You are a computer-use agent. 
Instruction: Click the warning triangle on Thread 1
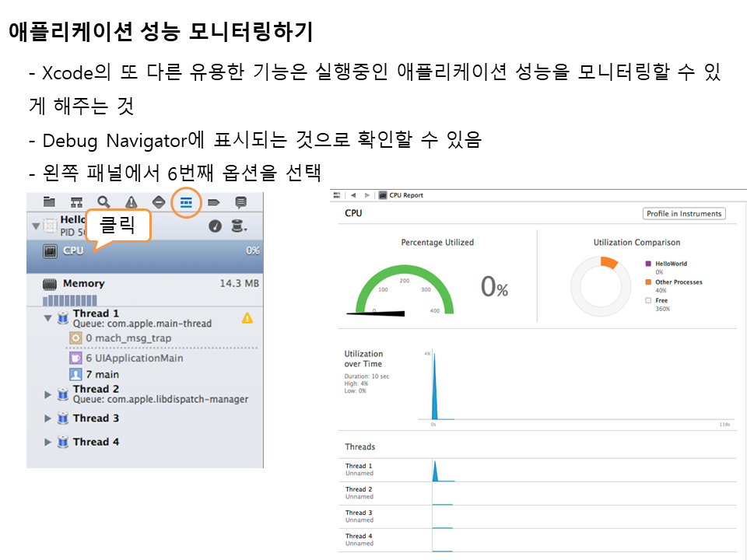(x=247, y=317)
